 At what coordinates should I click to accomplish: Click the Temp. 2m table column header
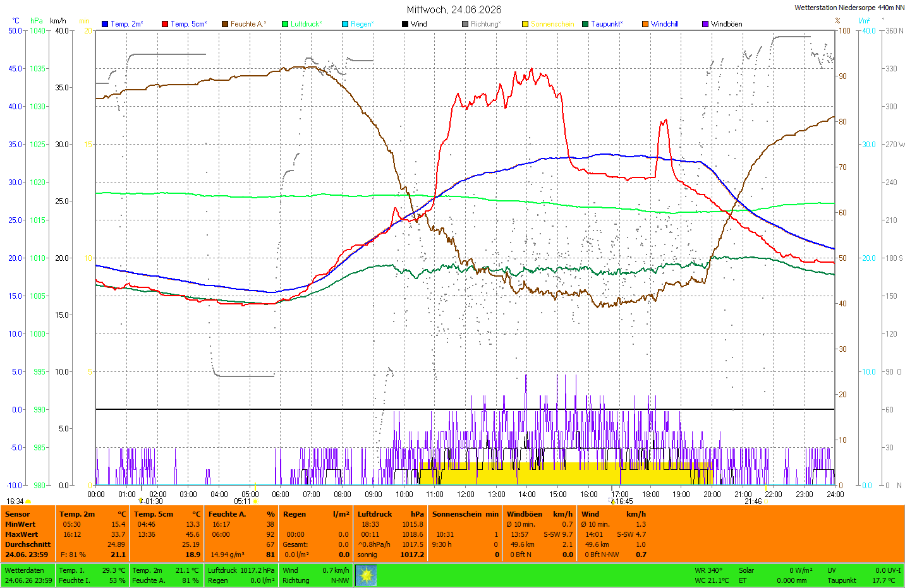click(77, 514)
